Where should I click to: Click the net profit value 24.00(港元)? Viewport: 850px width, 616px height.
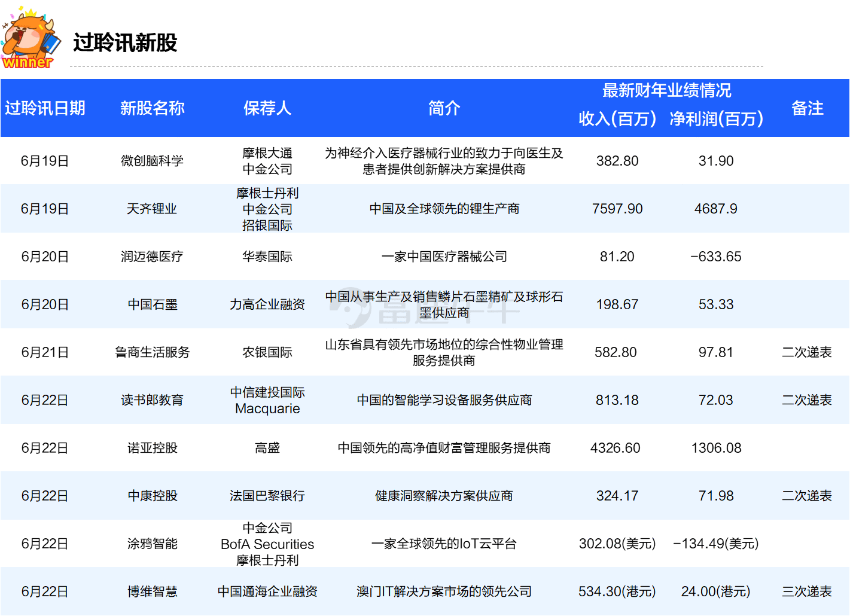(x=716, y=591)
